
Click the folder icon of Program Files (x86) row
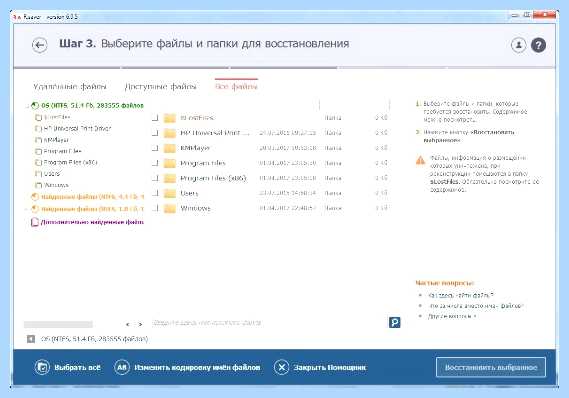pos(170,178)
